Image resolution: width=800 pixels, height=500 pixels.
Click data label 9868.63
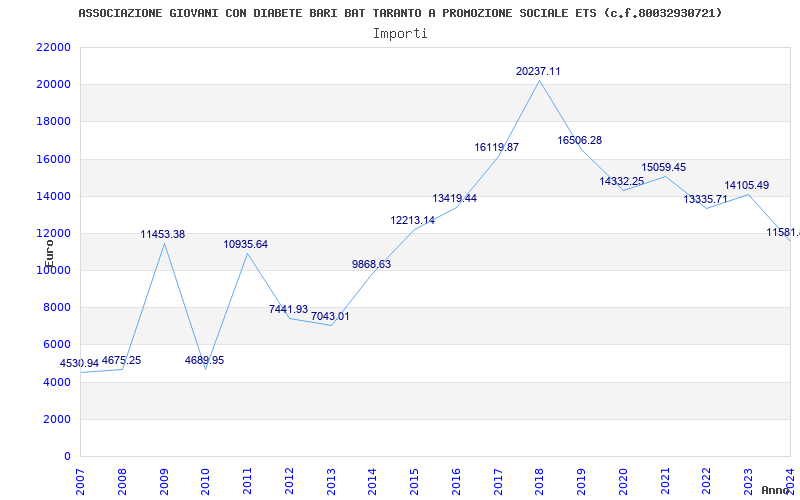[371, 264]
